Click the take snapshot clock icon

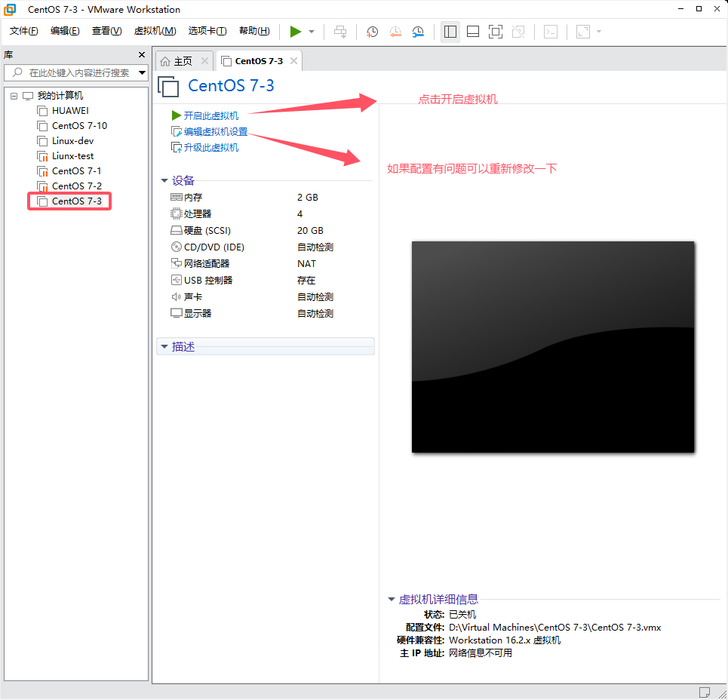point(372,32)
